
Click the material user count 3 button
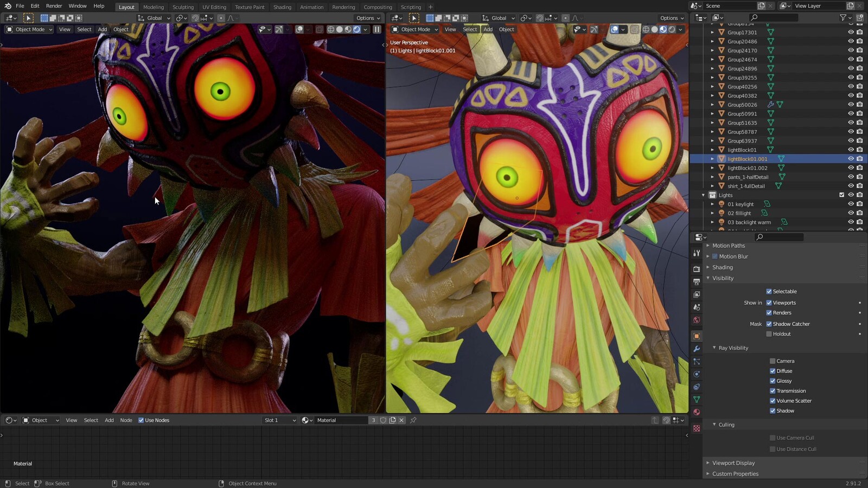tap(373, 420)
